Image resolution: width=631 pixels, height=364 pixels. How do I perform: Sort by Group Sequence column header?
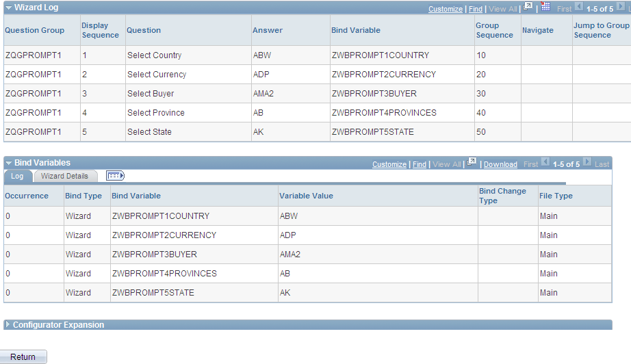coord(495,30)
